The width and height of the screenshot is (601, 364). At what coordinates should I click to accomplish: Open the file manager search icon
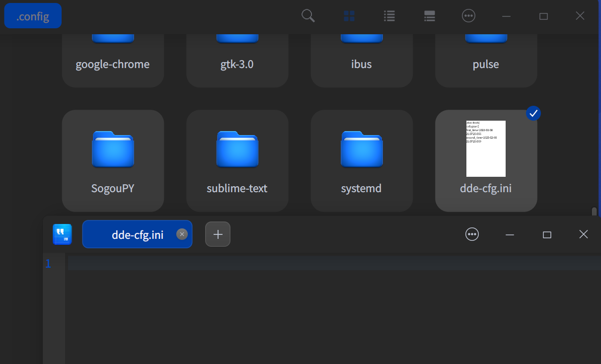308,16
